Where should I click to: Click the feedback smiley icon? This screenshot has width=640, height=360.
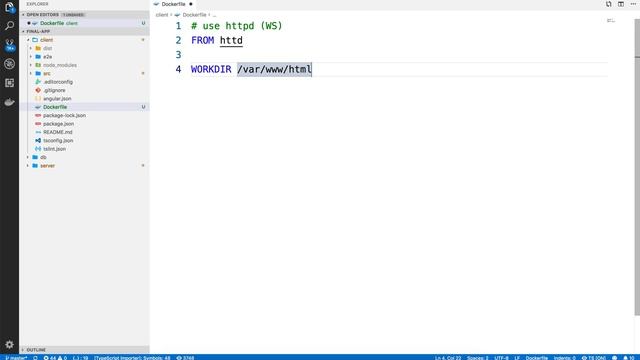pyautogui.click(x=614, y=358)
